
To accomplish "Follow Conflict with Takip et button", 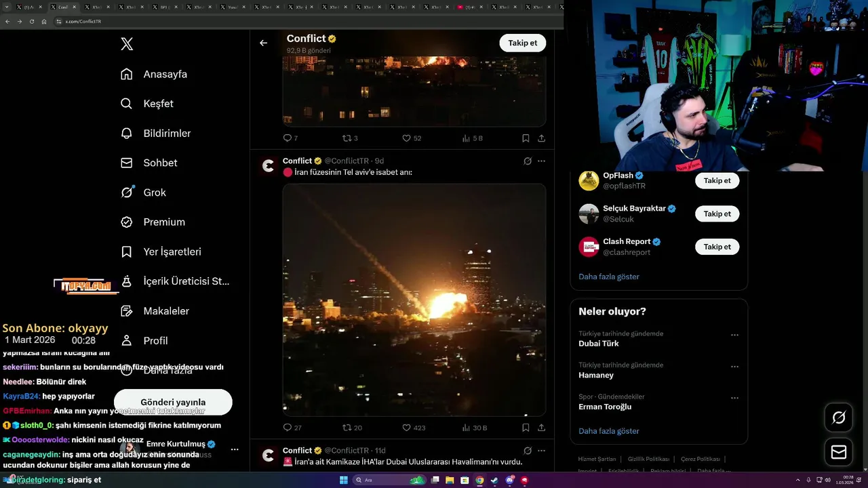I will (523, 43).
